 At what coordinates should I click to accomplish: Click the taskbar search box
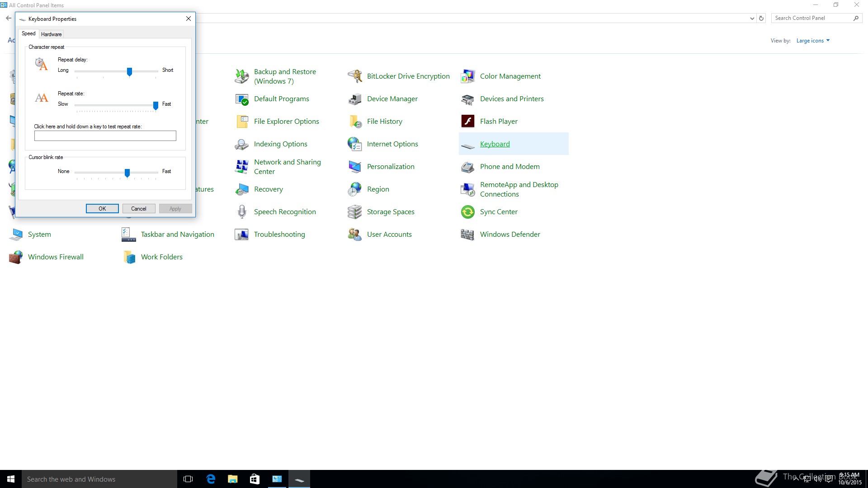[x=99, y=479]
